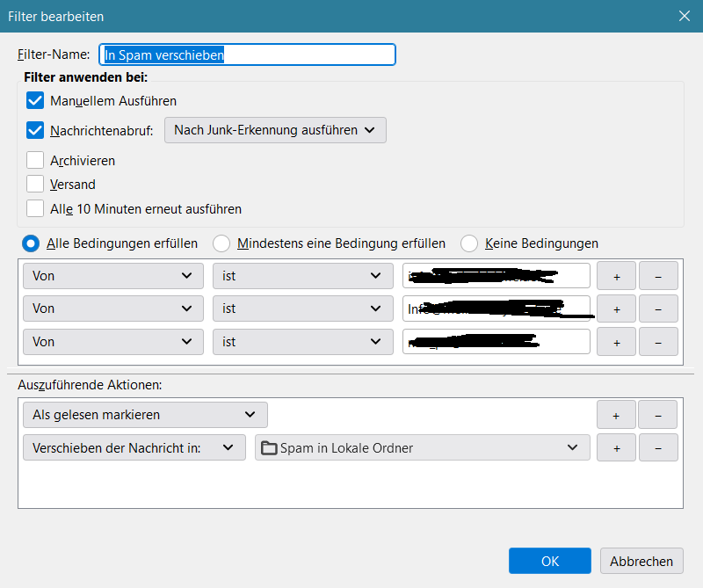
Task: Uncheck 'Manuellem Ausführen' checkbox
Action: coord(35,100)
